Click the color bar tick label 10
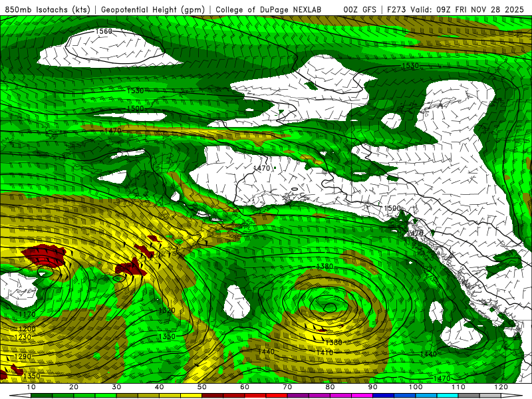Viewport: 532px width, 399px height. 31,387
